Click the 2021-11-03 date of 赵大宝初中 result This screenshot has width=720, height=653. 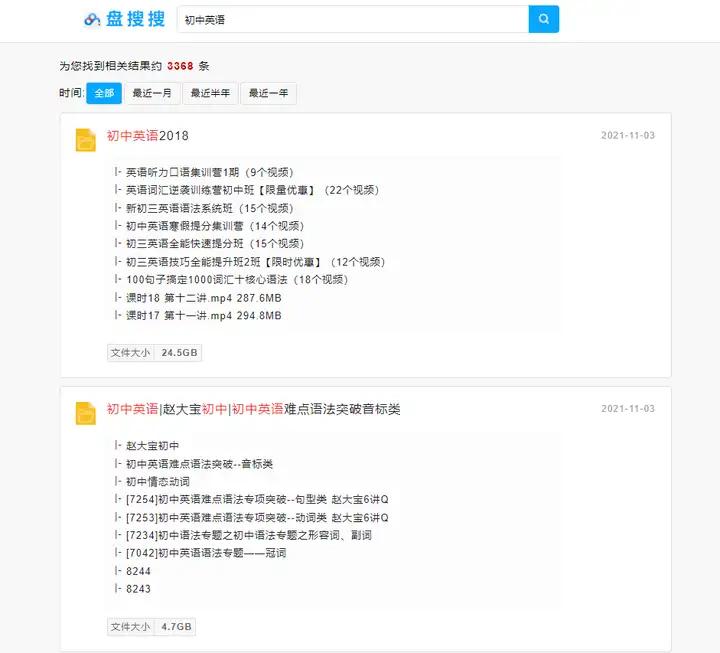coord(628,409)
